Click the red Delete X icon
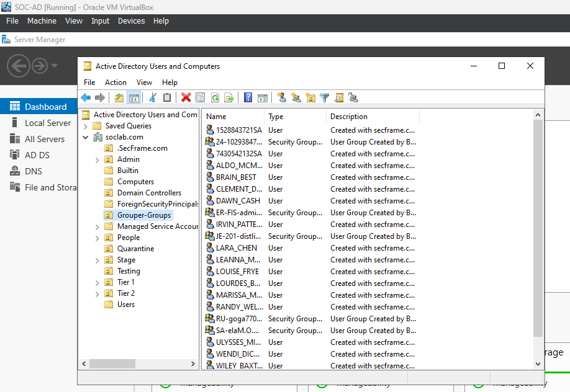 click(x=186, y=97)
